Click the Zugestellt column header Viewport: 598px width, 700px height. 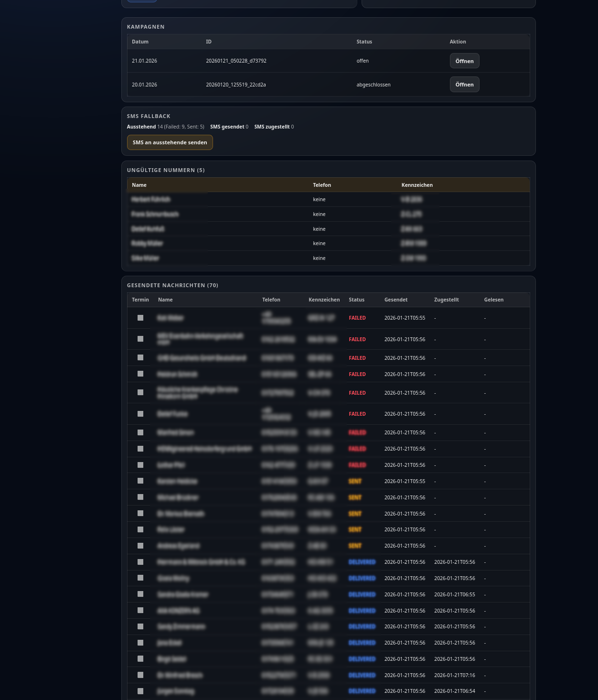(446, 300)
